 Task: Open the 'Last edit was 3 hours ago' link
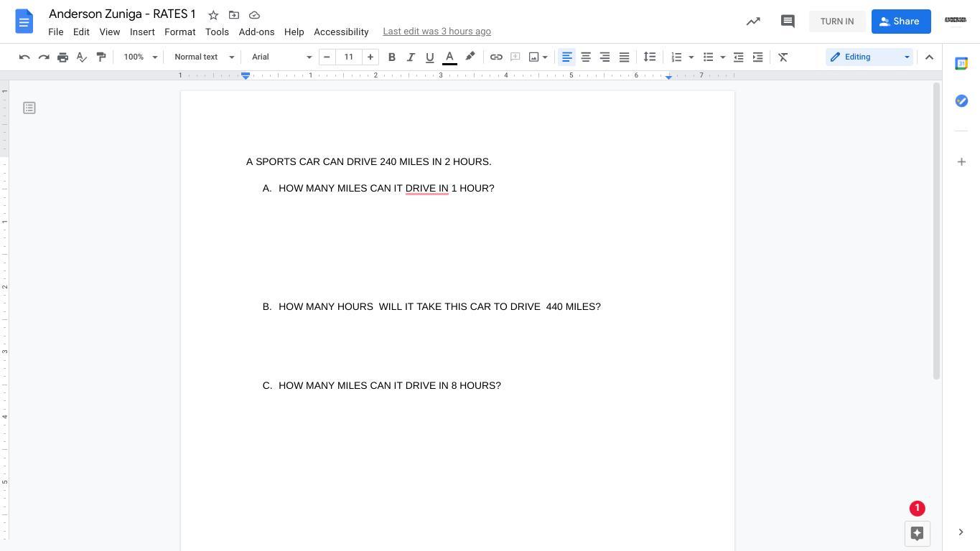[x=437, y=31]
